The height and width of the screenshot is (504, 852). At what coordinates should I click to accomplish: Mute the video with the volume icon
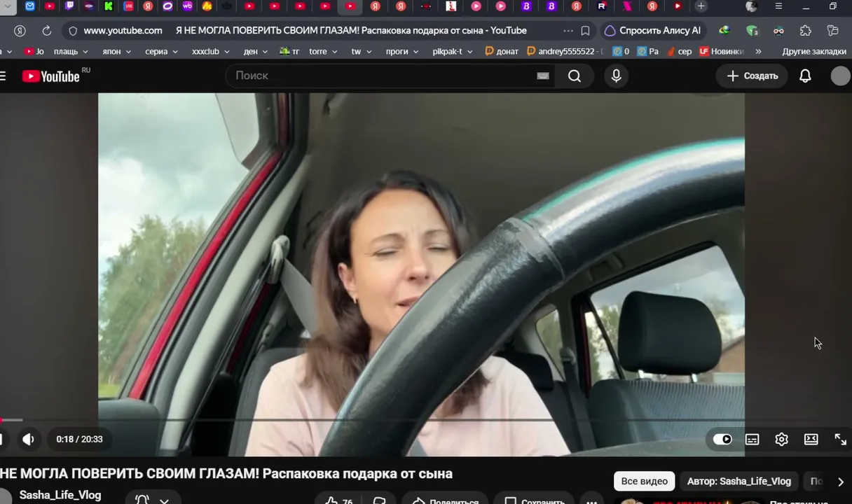(x=28, y=439)
